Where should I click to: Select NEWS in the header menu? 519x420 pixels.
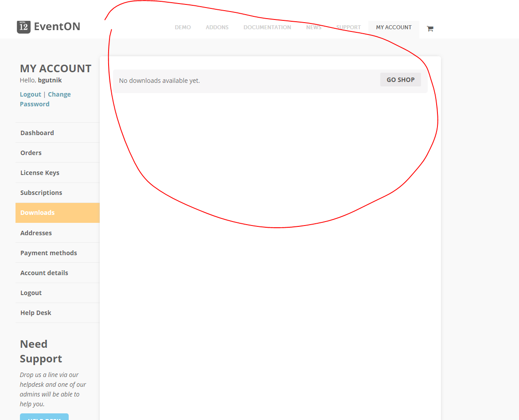click(314, 27)
